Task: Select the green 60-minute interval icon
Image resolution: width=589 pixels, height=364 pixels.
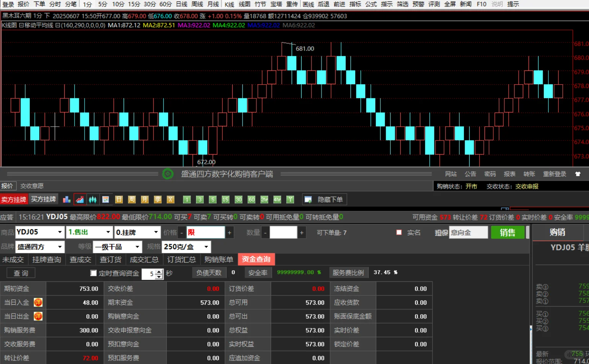Action: click(251, 199)
